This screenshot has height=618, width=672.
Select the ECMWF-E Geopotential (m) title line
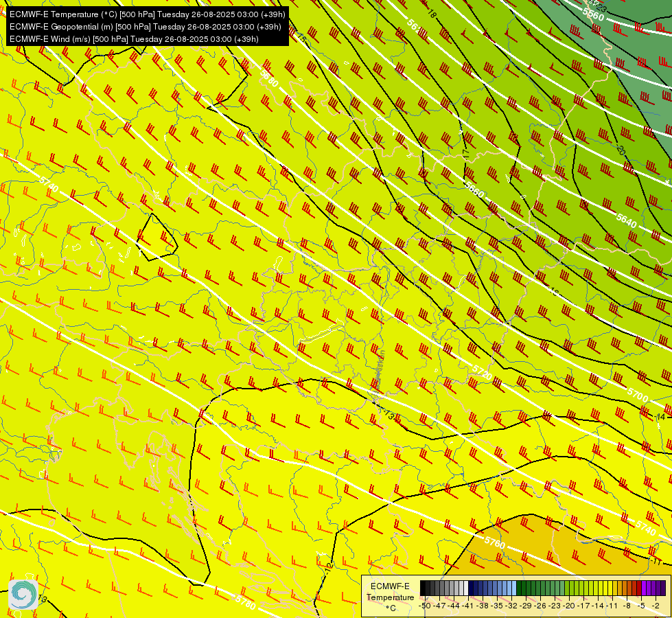point(146,27)
